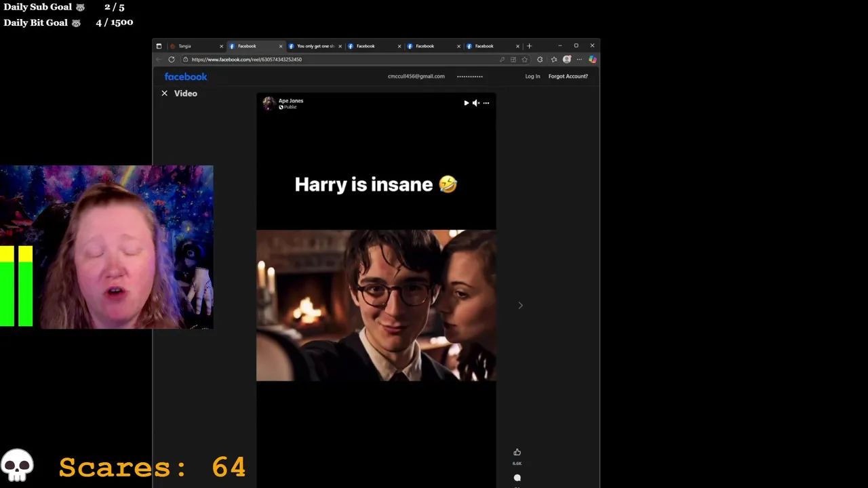Open a new browser tab with plus
Image resolution: width=868 pixels, height=488 pixels.
(x=529, y=46)
